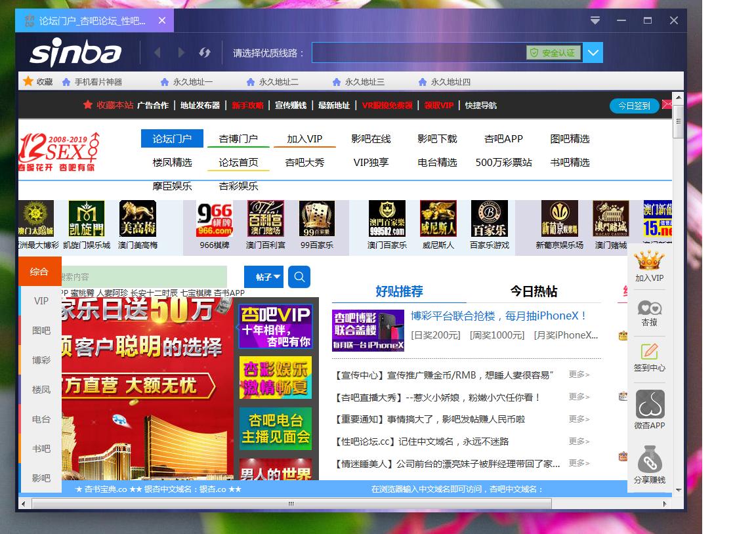Open the 杏吧电台 主播见面会 banner
Image resolution: width=756 pixels, height=534 pixels.
276,428
